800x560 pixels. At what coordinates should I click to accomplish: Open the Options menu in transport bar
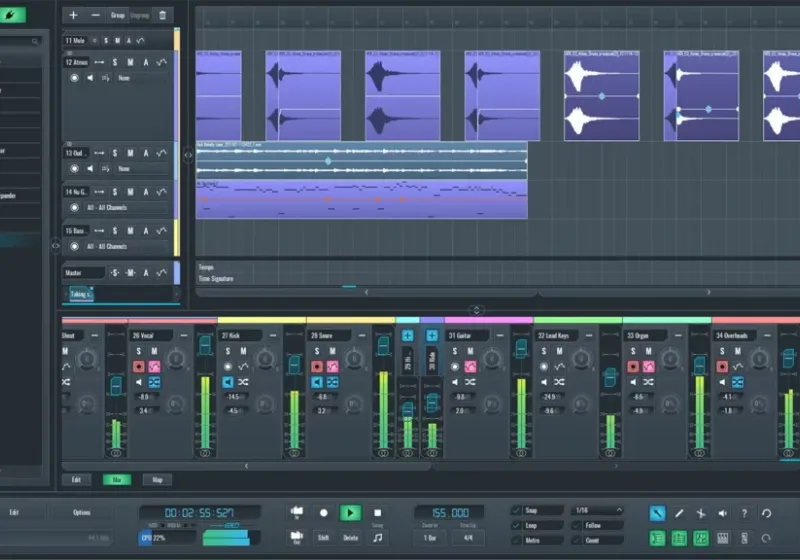pyautogui.click(x=82, y=513)
